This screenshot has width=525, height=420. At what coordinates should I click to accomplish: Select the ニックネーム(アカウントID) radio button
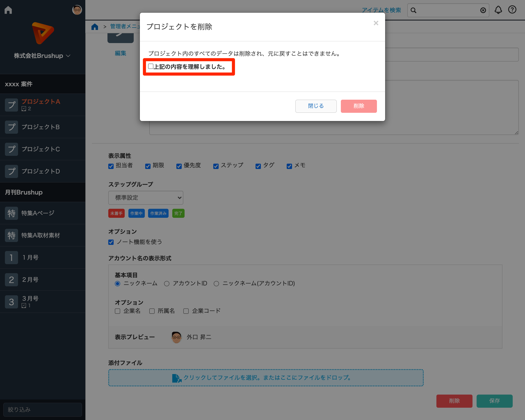pyautogui.click(x=216, y=284)
